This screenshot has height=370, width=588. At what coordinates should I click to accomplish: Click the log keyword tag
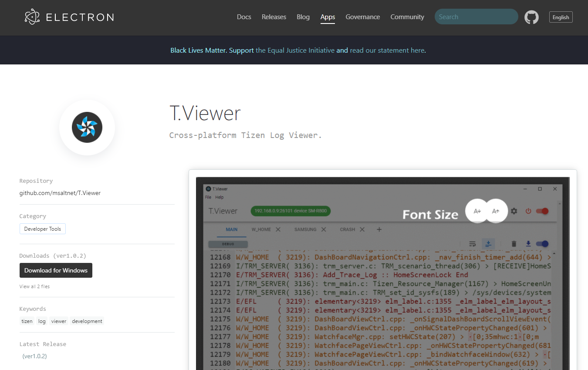coord(42,321)
